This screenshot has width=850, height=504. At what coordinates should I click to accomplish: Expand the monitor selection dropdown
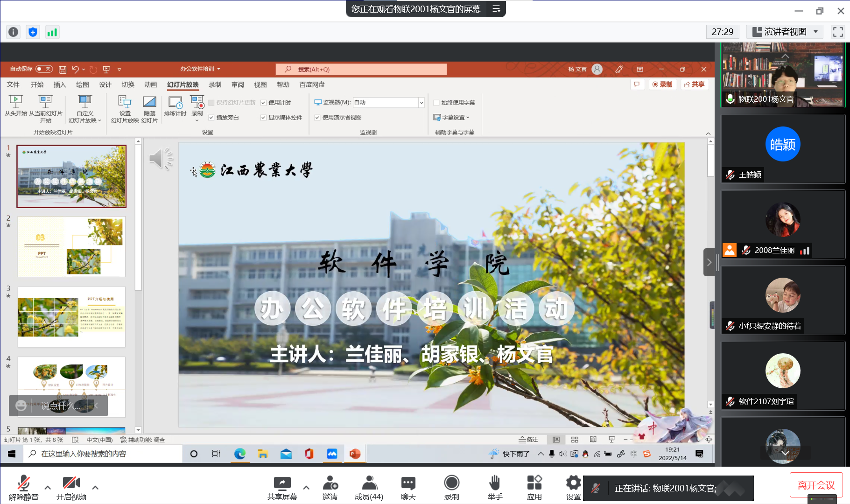[421, 103]
